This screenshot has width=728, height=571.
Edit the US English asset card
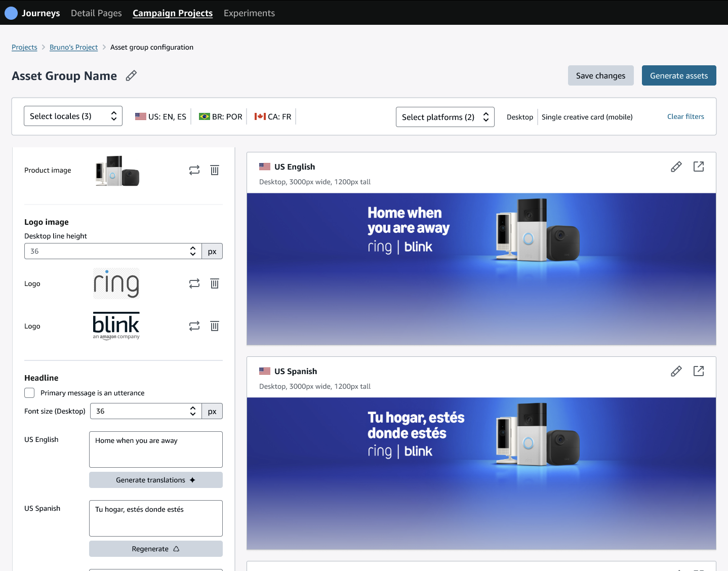point(676,167)
